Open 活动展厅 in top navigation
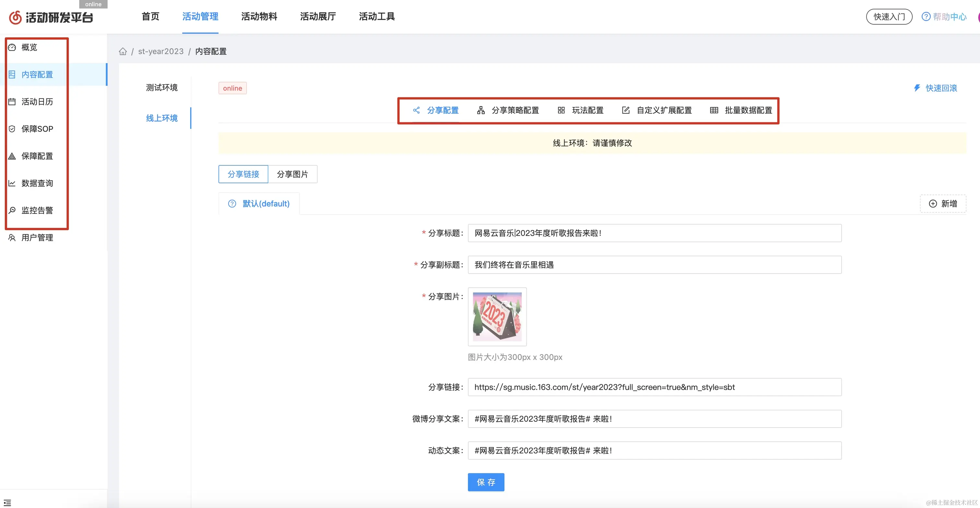Image resolution: width=980 pixels, height=508 pixels. (318, 16)
